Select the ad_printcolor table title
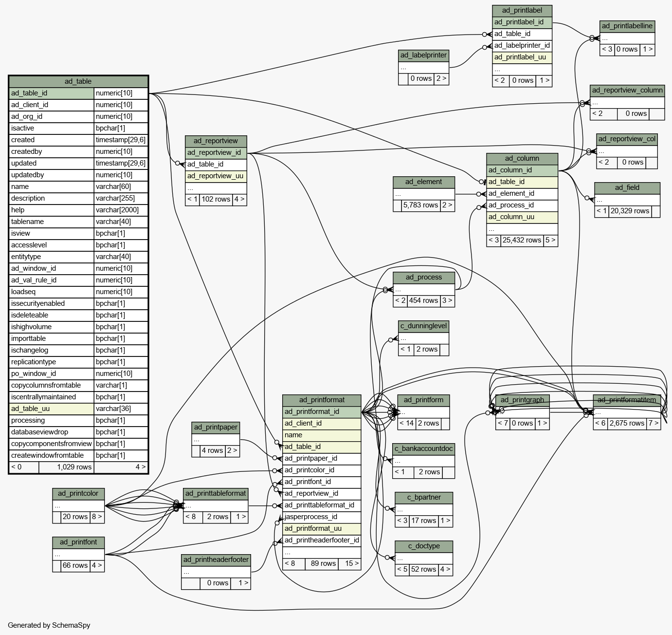 [x=78, y=493]
